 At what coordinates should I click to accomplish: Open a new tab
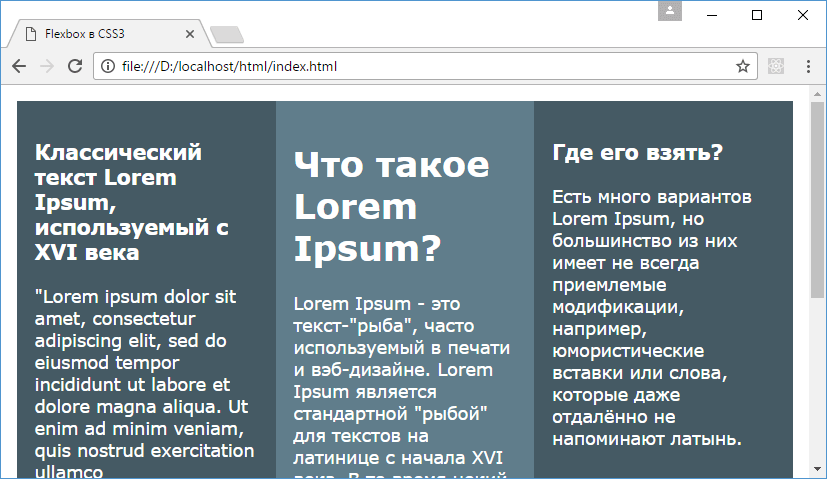tap(229, 35)
